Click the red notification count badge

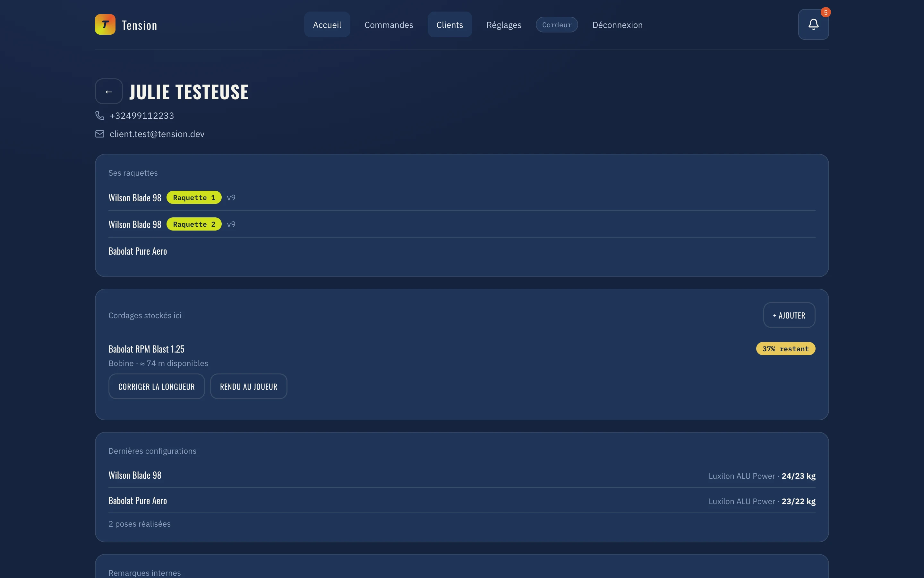point(826,13)
